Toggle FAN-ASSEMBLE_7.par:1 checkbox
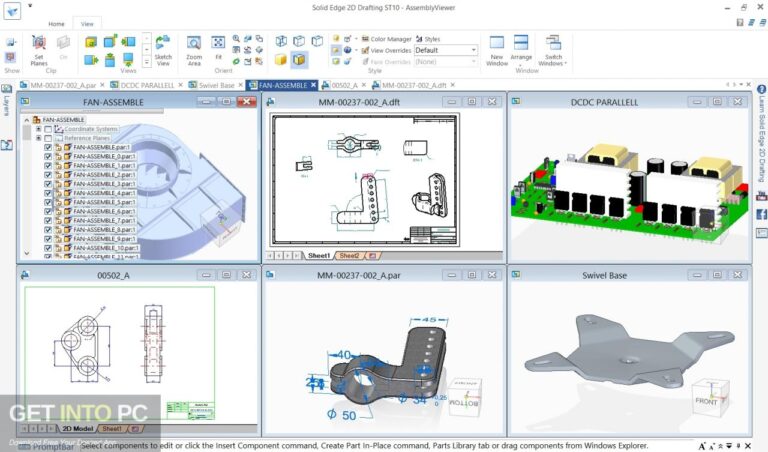The height and width of the screenshot is (452, 768). [48, 220]
